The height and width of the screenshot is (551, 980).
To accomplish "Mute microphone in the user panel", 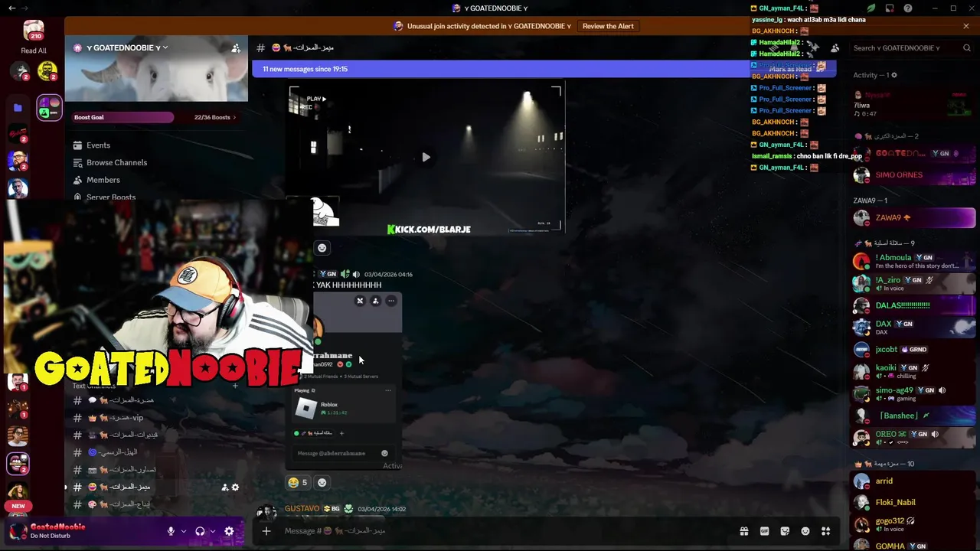I will tap(171, 531).
